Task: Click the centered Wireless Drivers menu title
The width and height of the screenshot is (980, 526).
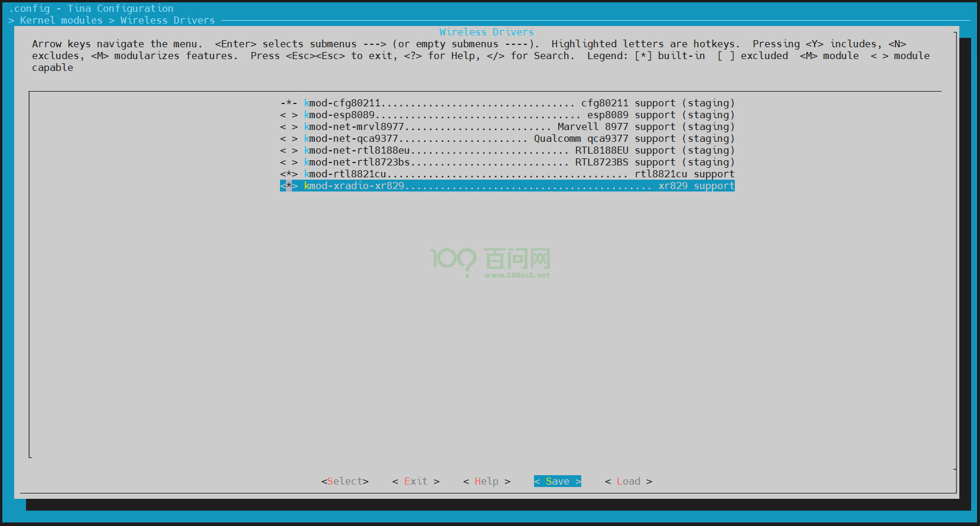Action: pyautogui.click(x=486, y=32)
